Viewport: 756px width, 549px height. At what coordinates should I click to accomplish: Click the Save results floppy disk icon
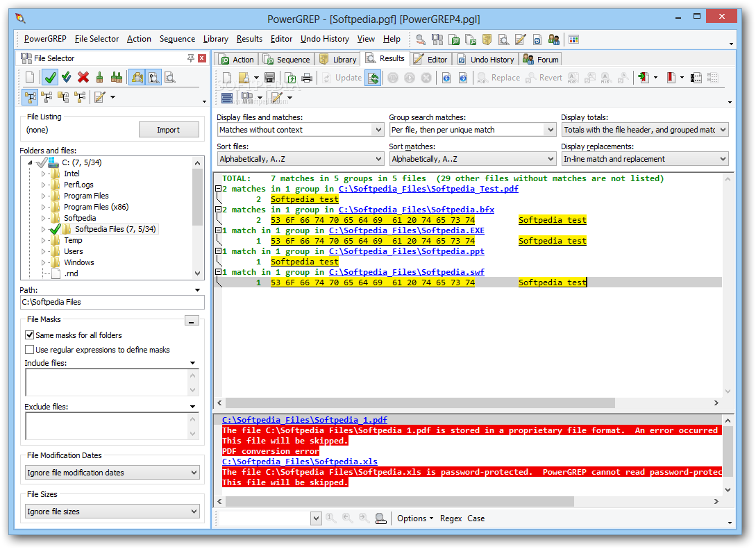coord(269,78)
